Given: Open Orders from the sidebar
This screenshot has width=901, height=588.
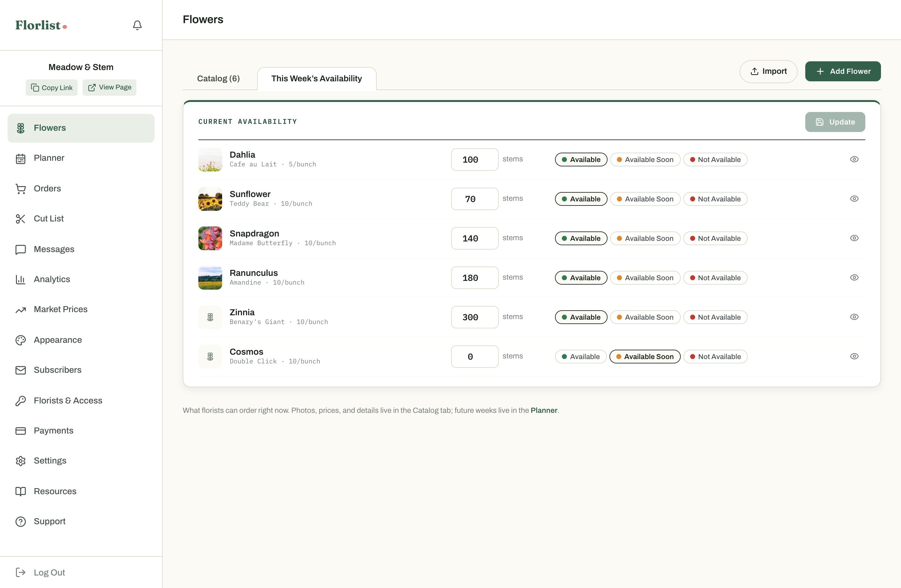Looking at the screenshot, I should click(x=81, y=188).
